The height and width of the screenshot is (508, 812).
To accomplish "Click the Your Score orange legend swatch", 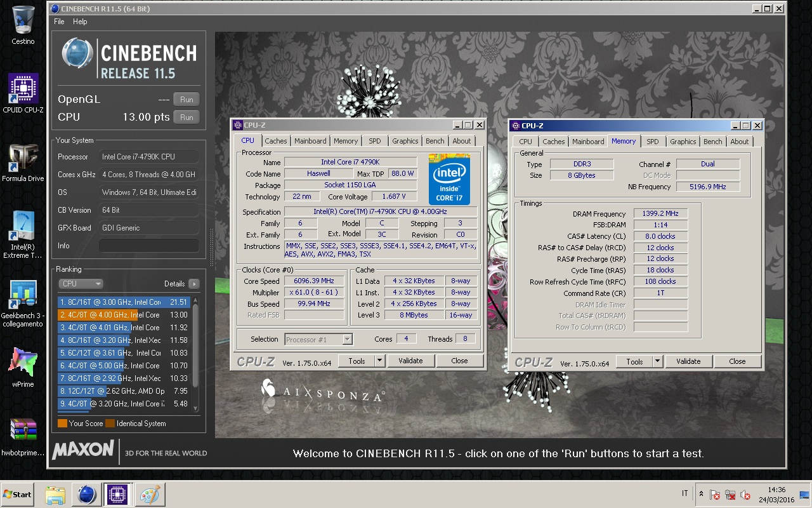I will pos(62,424).
